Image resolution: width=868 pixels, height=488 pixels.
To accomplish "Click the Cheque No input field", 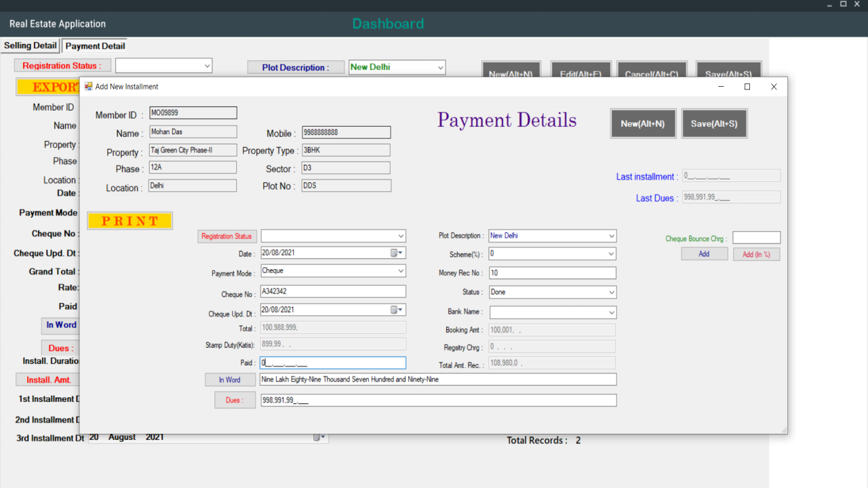I will (x=333, y=291).
